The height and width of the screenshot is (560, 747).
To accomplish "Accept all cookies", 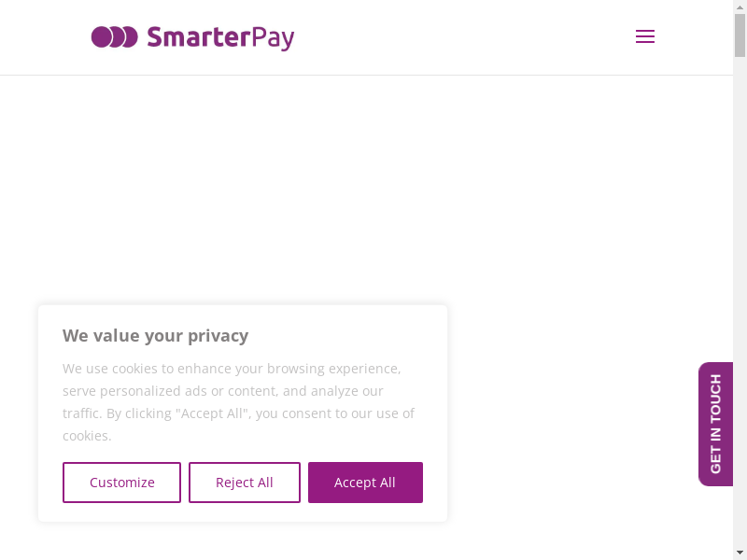I will [365, 483].
